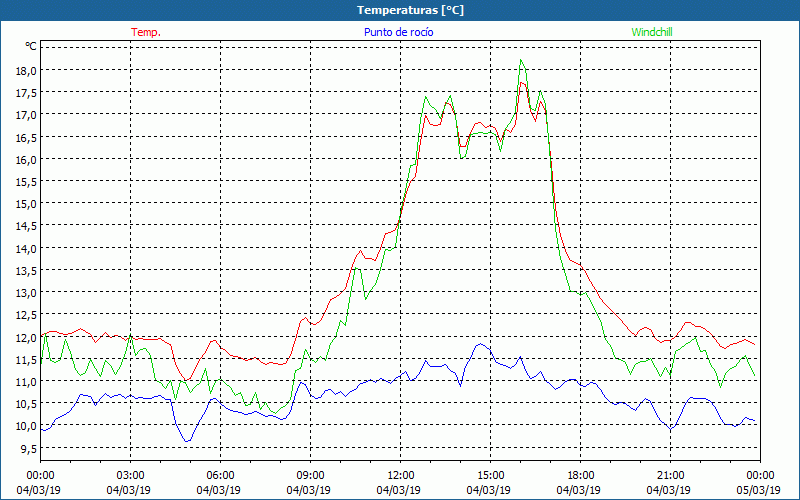Click the 16,5 y-axis value
This screenshot has width=800, height=500.
(x=26, y=137)
